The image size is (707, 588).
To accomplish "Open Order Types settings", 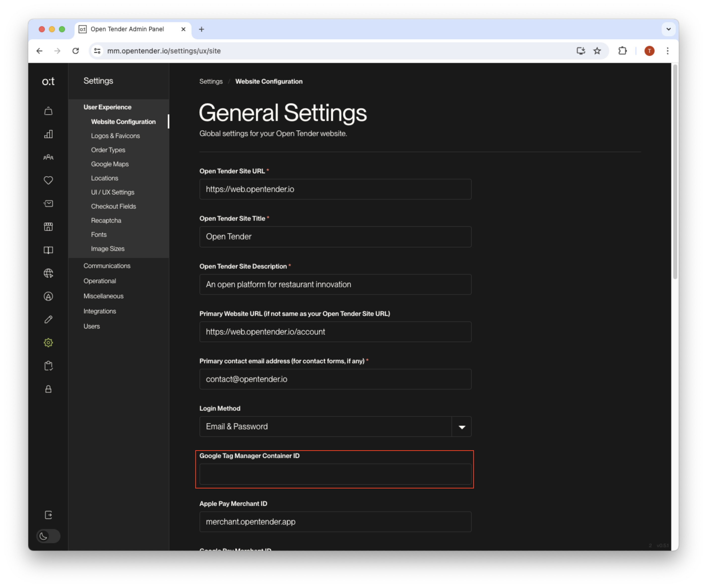I will coord(108,150).
